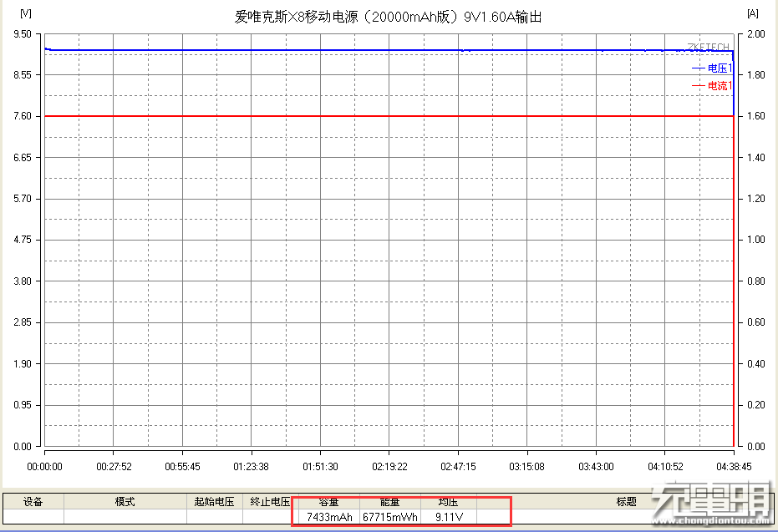The width and height of the screenshot is (778, 532).
Task: Click the 1.20 current axis label
Action: click(x=755, y=199)
